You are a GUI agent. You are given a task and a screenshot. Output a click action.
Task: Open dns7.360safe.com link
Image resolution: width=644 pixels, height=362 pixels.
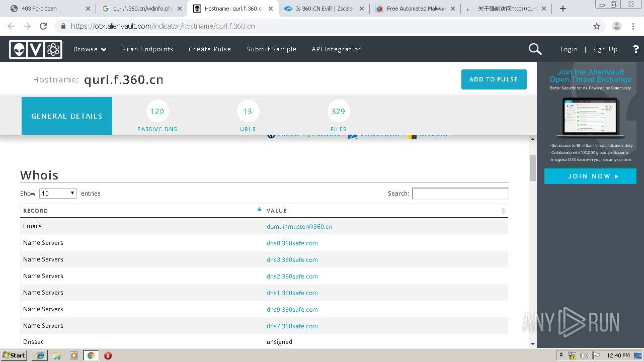292,326
